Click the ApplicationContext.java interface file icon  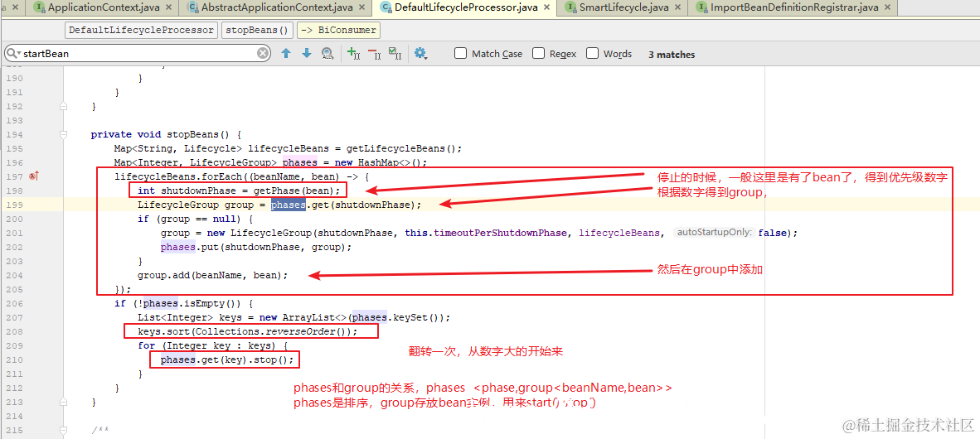pos(40,7)
